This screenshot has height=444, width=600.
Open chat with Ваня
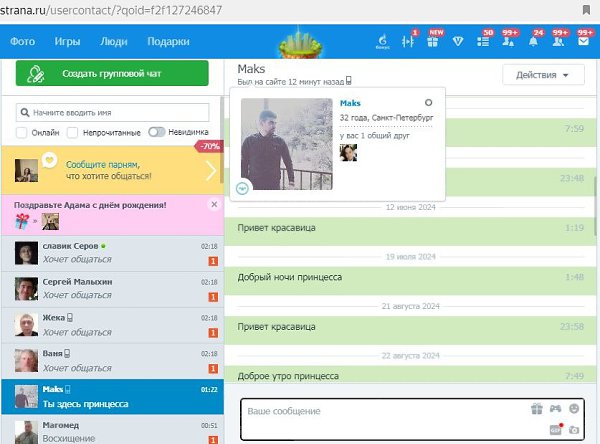[x=112, y=361]
